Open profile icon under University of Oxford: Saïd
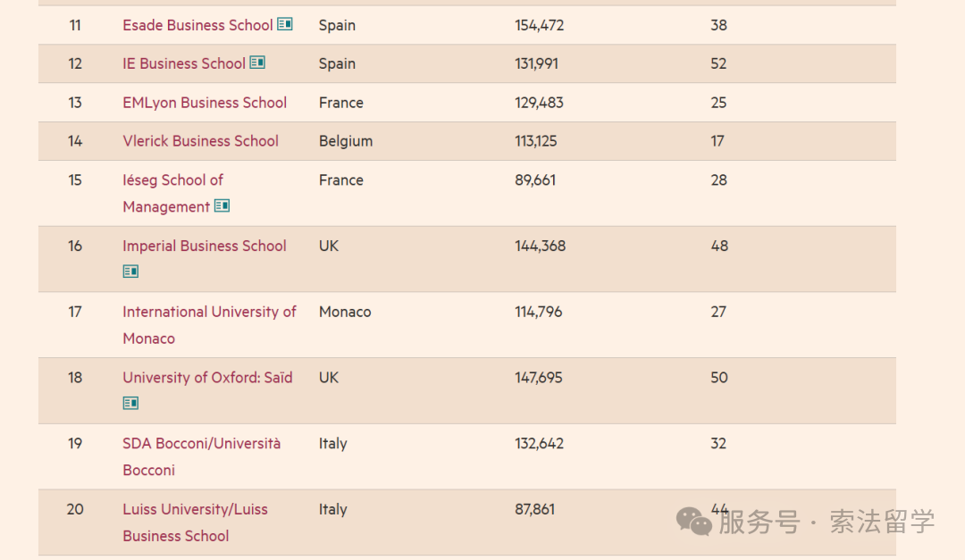Screen dimensions: 965x560 pos(130,403)
